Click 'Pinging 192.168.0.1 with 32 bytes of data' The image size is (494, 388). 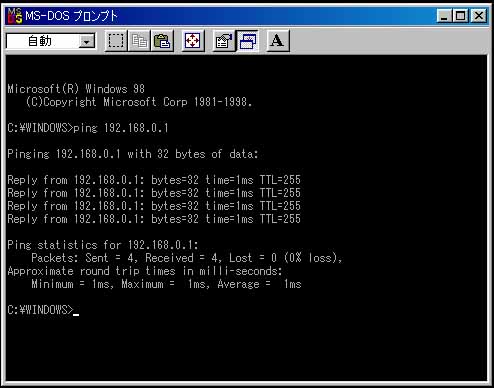pos(133,154)
